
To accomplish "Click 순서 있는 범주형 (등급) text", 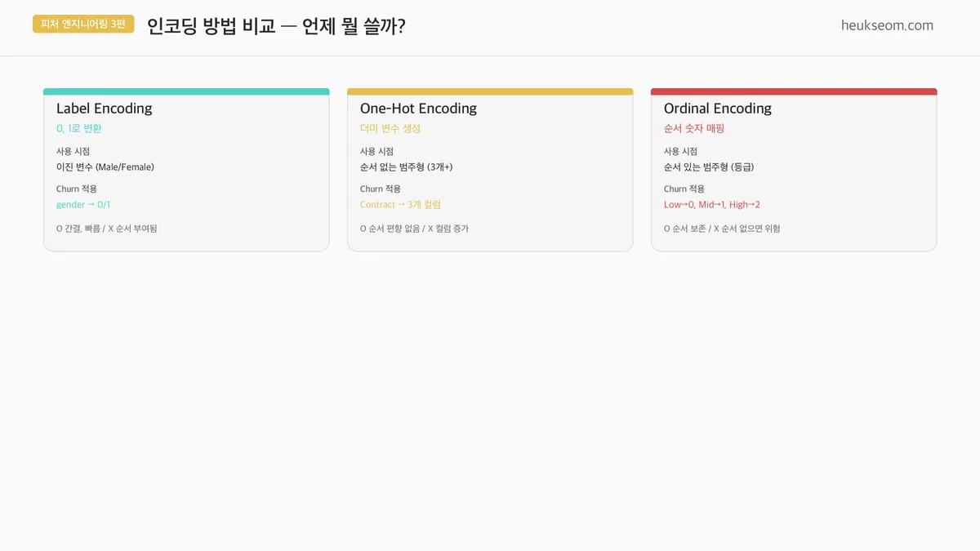I will click(709, 167).
